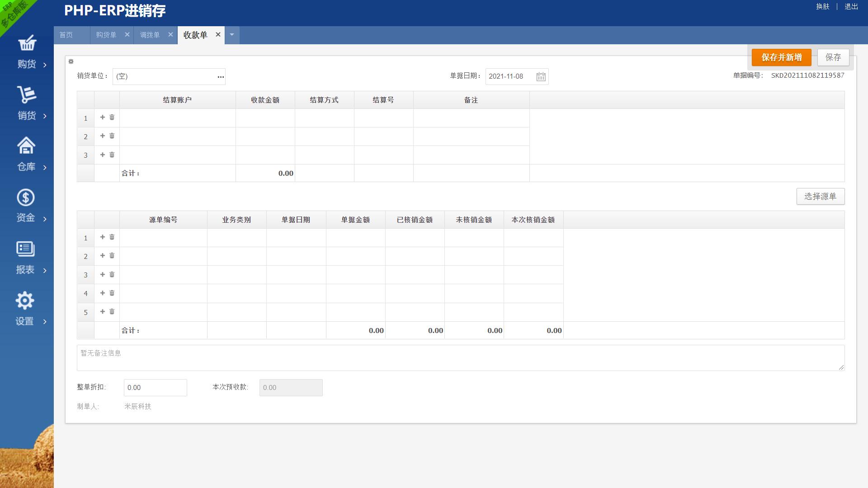The height and width of the screenshot is (488, 868).
Task: Open the 报表 (reports) module in sidebar
Action: [x=26, y=258]
